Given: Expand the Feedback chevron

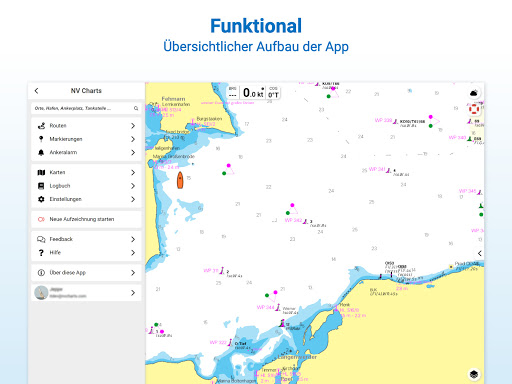Looking at the screenshot, I should tap(133, 239).
